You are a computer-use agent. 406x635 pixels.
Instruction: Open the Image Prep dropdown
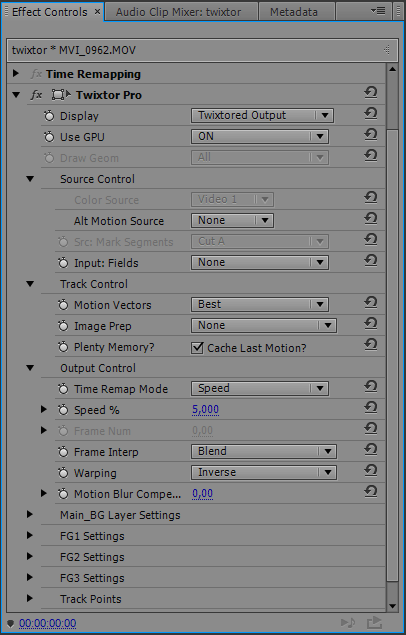[264, 326]
